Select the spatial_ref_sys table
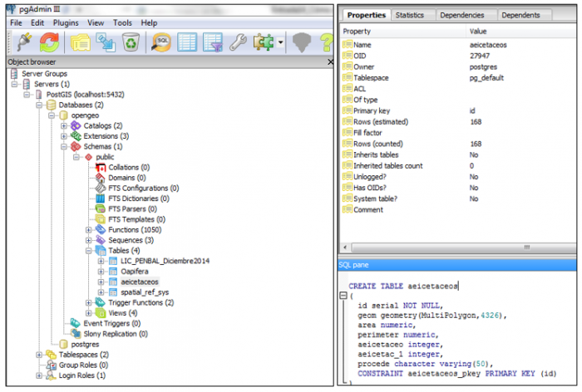This screenshot has width=582, height=392. pyautogui.click(x=144, y=292)
